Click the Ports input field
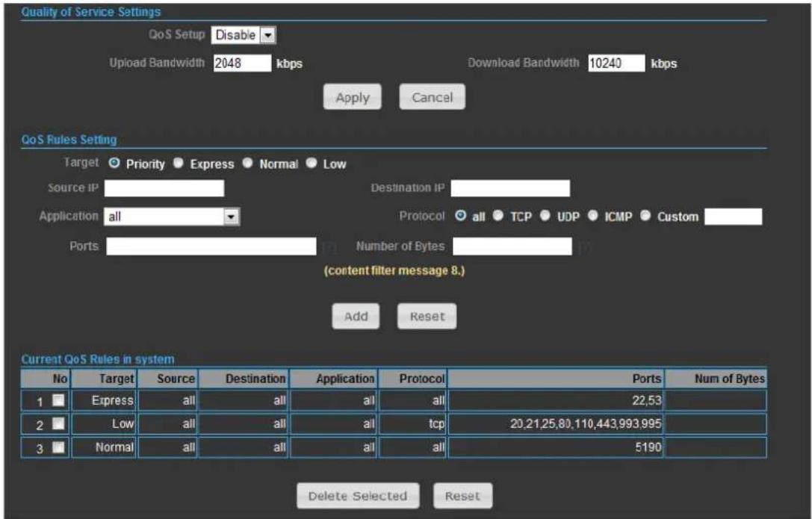This screenshot has height=519, width=812. (x=211, y=246)
